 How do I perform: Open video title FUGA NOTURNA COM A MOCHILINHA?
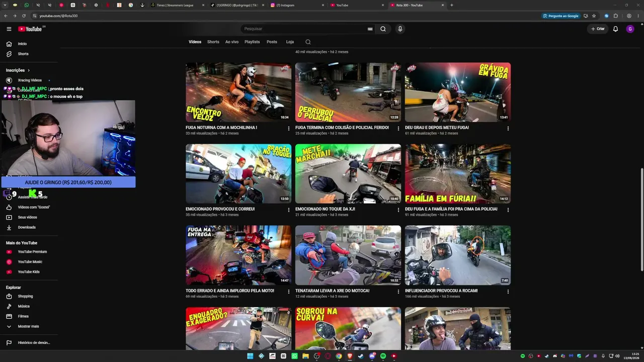[x=221, y=128]
